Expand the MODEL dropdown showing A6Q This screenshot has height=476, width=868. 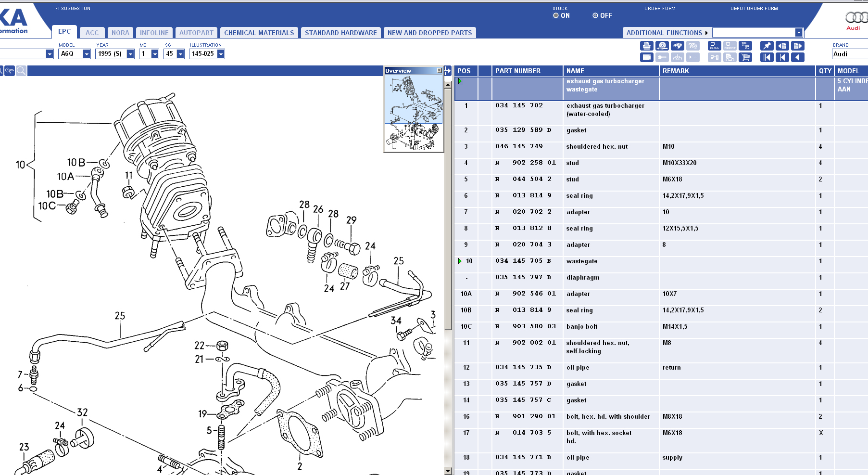(87, 54)
